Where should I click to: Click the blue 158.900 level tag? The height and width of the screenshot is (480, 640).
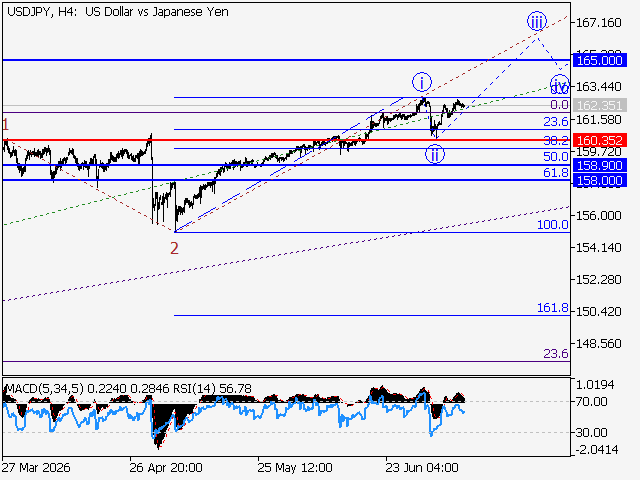pyautogui.click(x=600, y=165)
